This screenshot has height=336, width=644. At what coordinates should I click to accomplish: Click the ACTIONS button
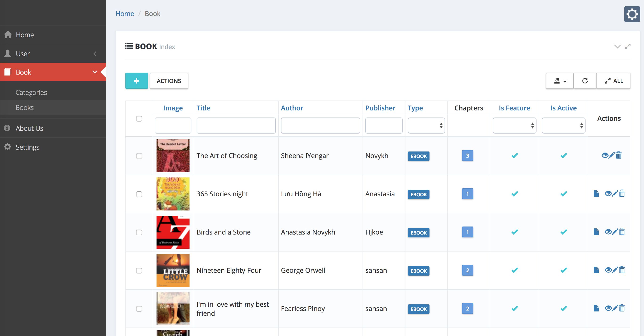(x=169, y=81)
